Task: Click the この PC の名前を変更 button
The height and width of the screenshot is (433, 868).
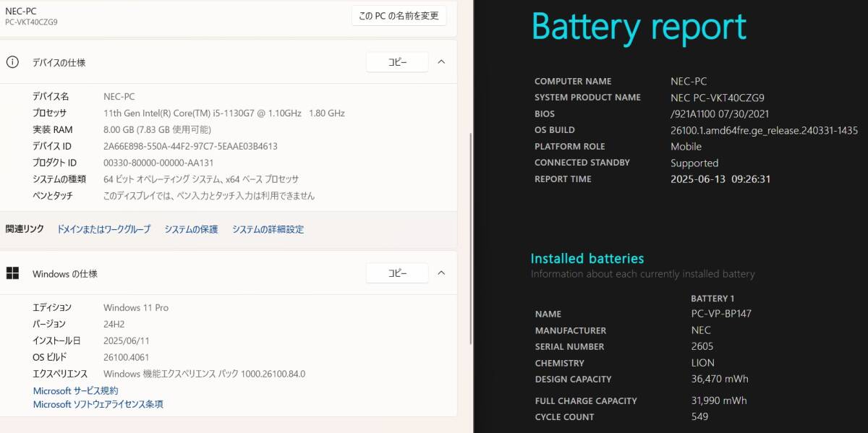Action: tap(399, 15)
